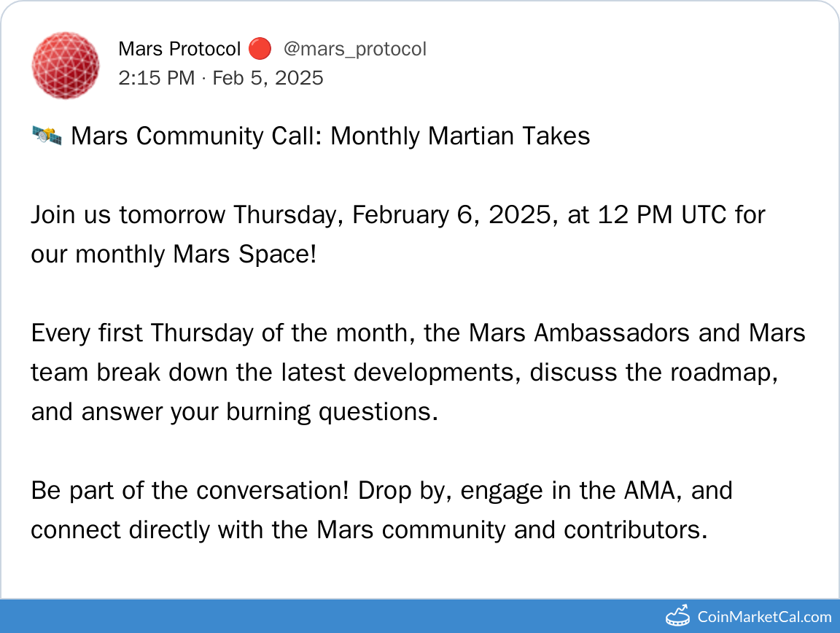
Task: Open the Mars Protocol display name
Action: pos(179,50)
